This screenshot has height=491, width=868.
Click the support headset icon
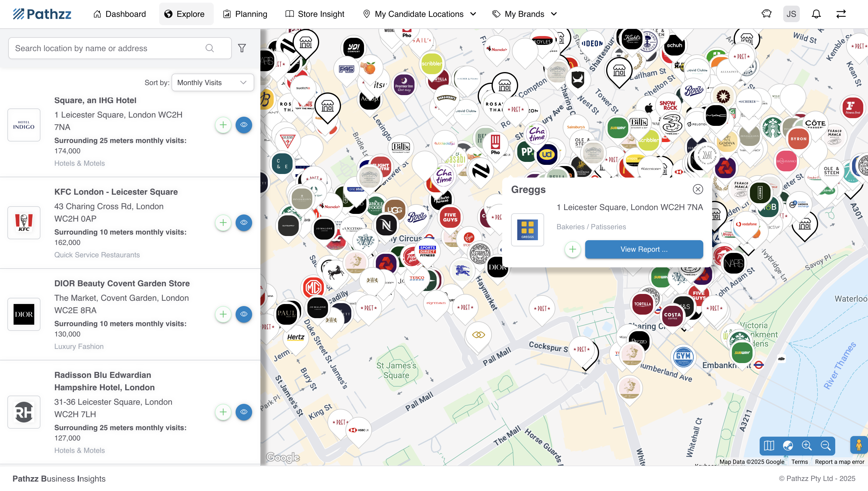766,14
